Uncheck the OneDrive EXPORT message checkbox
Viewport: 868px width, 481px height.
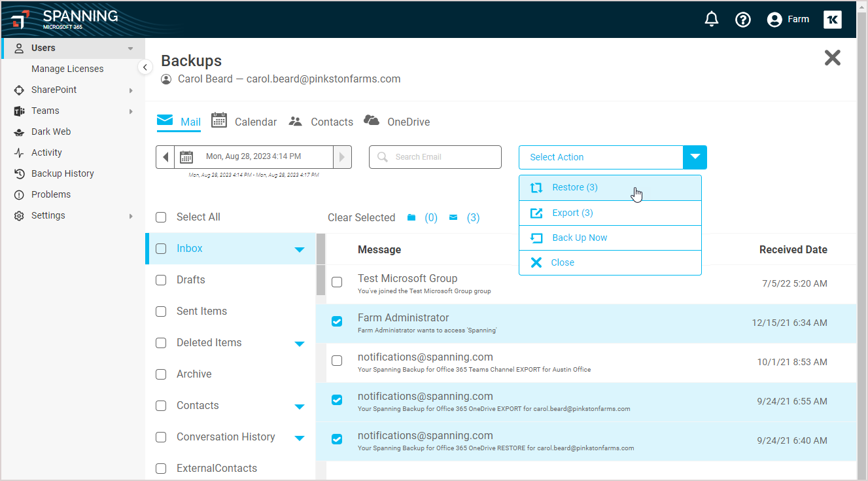(x=337, y=400)
